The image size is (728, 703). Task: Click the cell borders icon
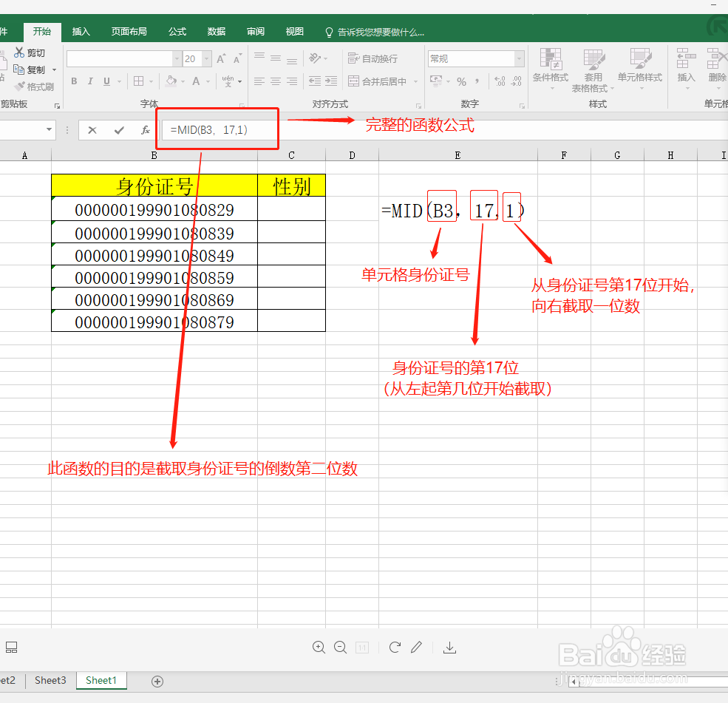[138, 81]
